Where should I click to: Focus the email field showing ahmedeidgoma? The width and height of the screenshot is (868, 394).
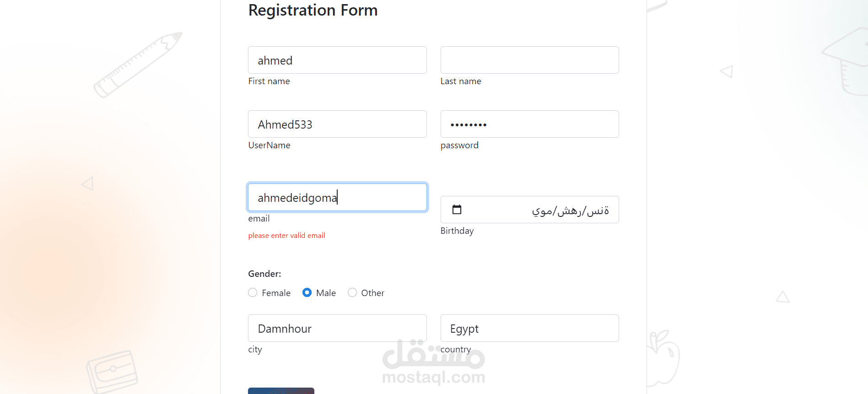click(337, 197)
